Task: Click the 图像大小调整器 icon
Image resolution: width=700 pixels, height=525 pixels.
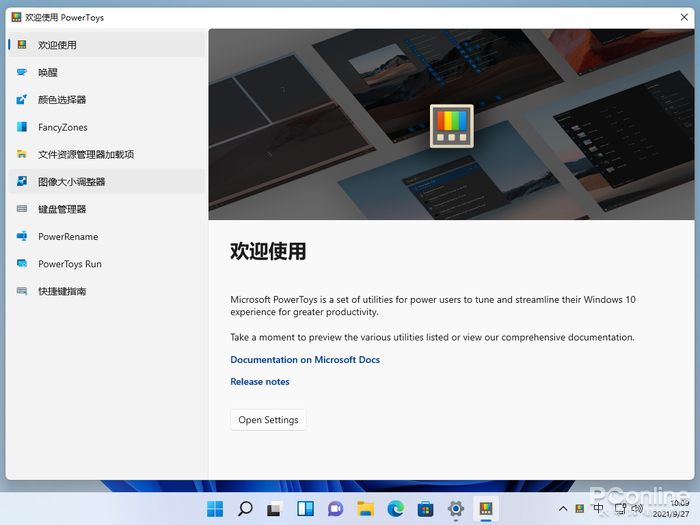Action: (x=22, y=181)
